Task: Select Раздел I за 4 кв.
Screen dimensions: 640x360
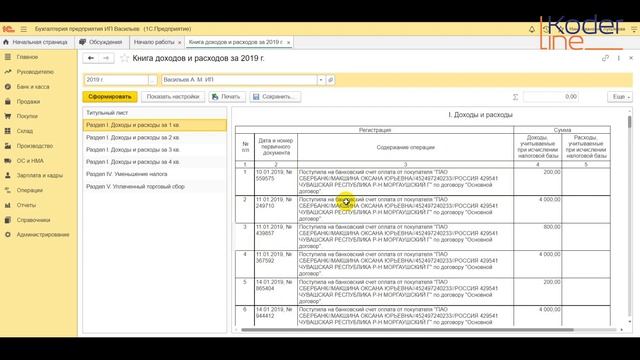Action: 155,162
